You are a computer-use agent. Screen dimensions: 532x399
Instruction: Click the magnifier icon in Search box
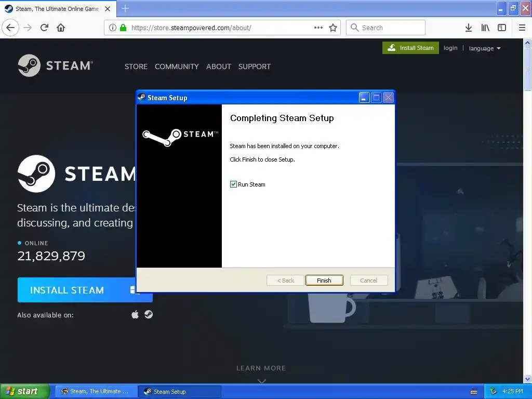click(354, 28)
